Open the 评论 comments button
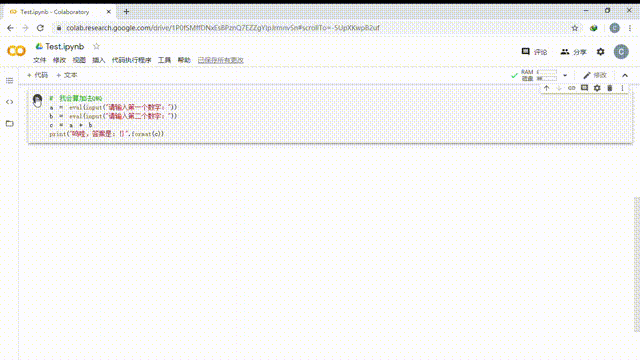Image resolution: width=640 pixels, height=360 pixels. point(534,52)
